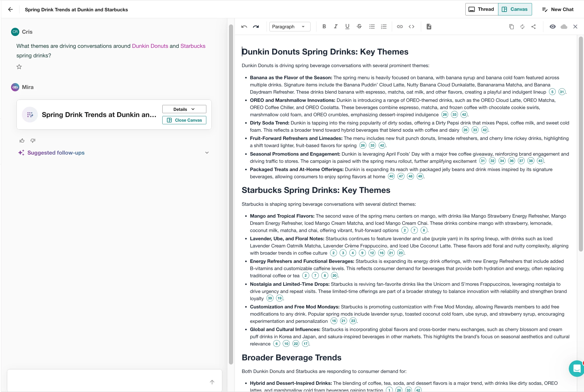
Task: Insert a code block with the code icon
Action: tap(411, 27)
